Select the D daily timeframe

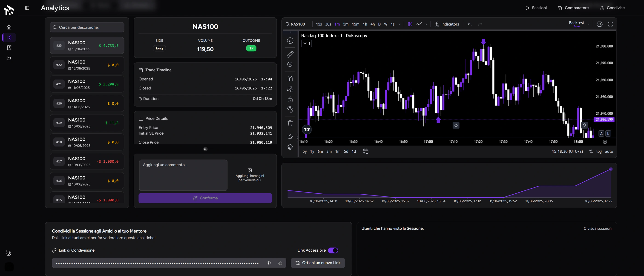(x=379, y=24)
